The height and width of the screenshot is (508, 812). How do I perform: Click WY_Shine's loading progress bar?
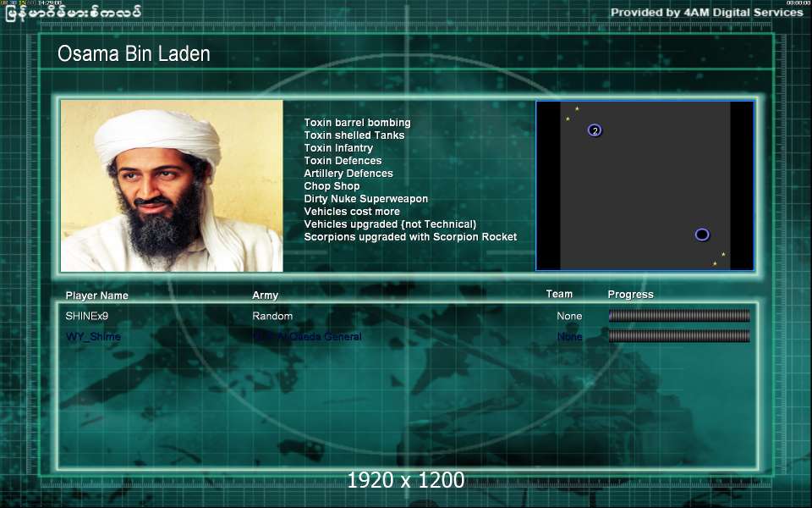coord(679,336)
